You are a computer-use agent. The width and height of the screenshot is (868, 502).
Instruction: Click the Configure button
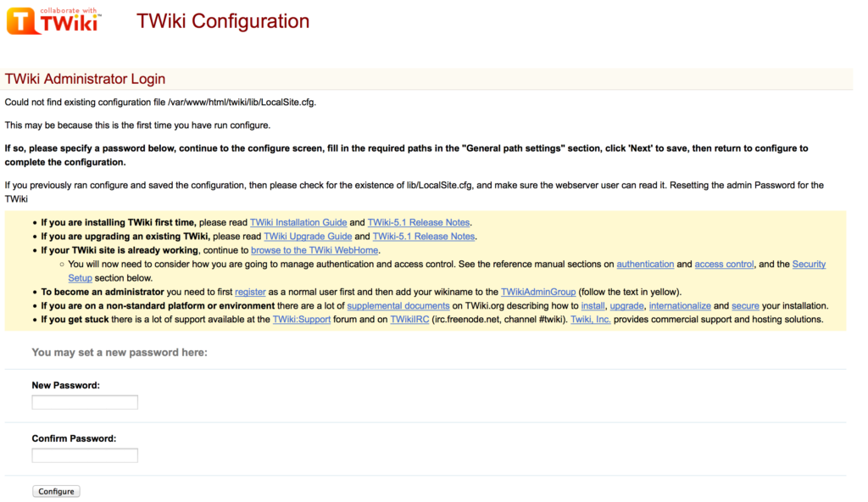tap(56, 492)
